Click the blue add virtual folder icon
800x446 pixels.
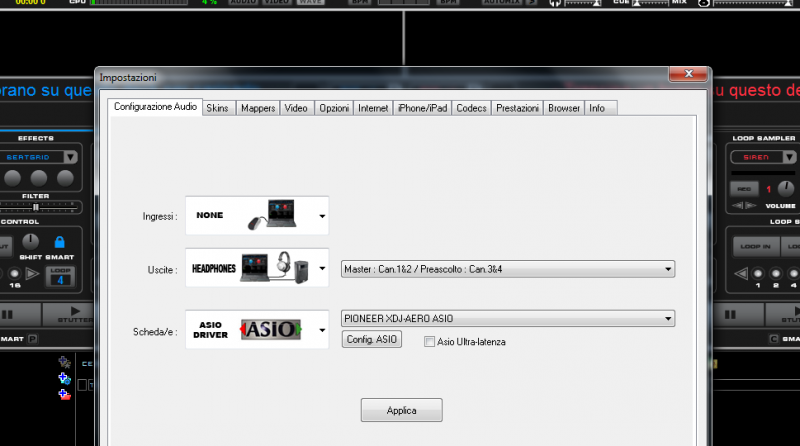pos(64,379)
